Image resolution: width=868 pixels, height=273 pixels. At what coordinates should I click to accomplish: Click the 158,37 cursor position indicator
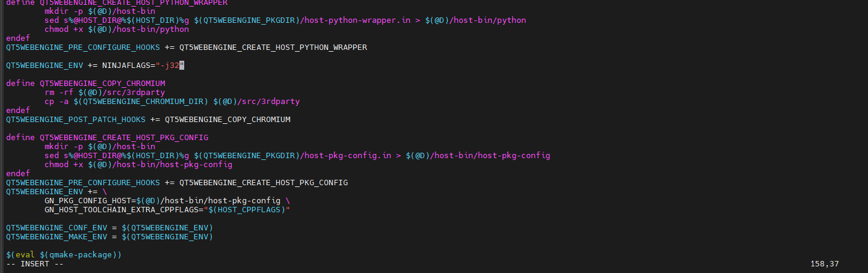coord(825,263)
